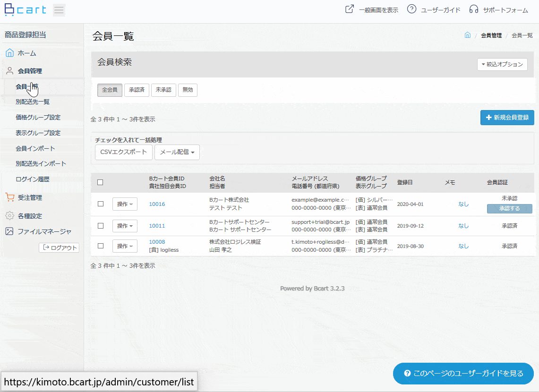Viewport: 539px width, 392px height.
Task: Open the 操作 dropdown for member 10011
Action: [125, 226]
